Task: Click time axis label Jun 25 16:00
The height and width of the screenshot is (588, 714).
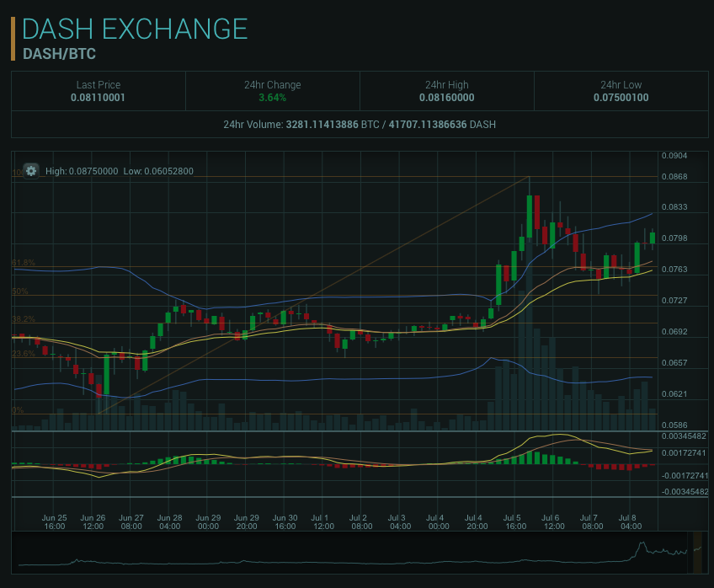Action: tap(54, 522)
